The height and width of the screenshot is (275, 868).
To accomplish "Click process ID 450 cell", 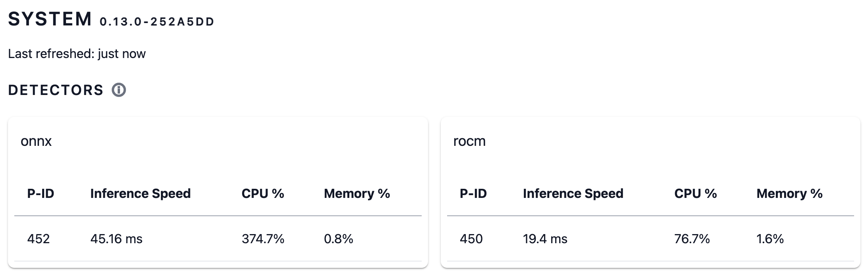I will click(x=471, y=239).
